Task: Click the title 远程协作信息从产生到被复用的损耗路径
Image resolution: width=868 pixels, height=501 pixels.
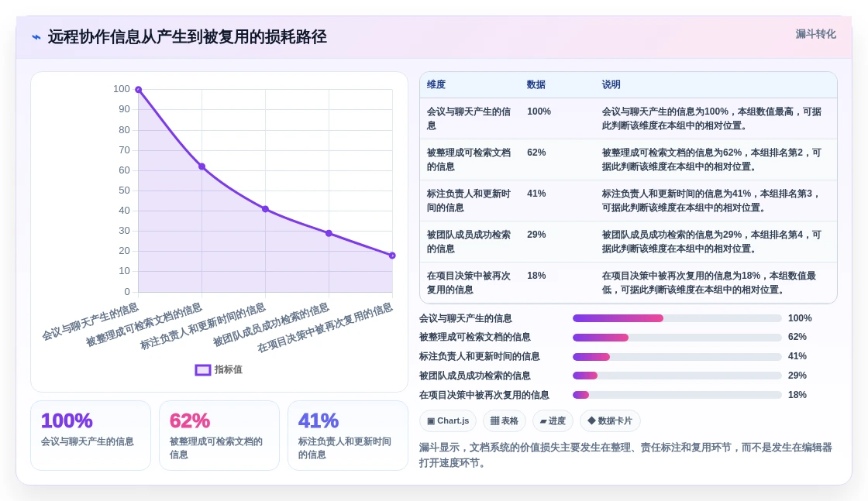Action: pyautogui.click(x=187, y=37)
